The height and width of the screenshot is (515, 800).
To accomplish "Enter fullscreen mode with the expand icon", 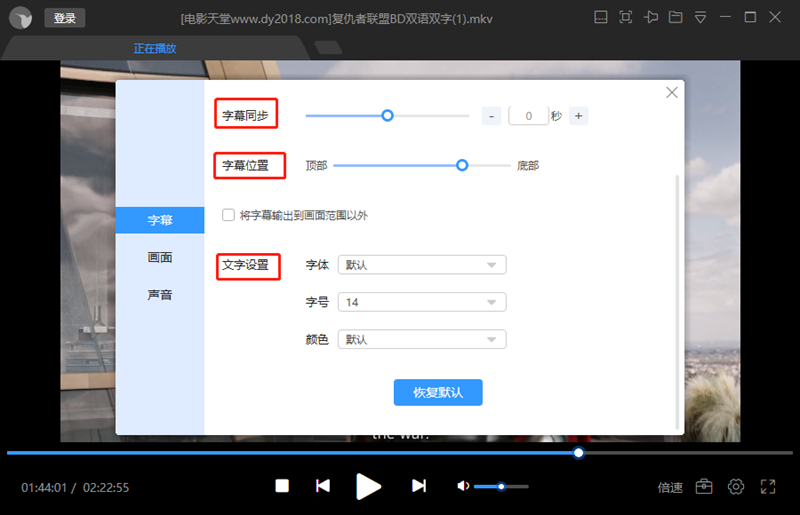I will tap(768, 487).
